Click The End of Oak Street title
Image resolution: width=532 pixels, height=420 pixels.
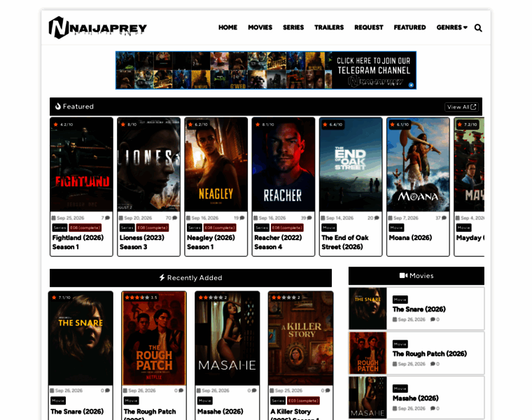pos(344,242)
